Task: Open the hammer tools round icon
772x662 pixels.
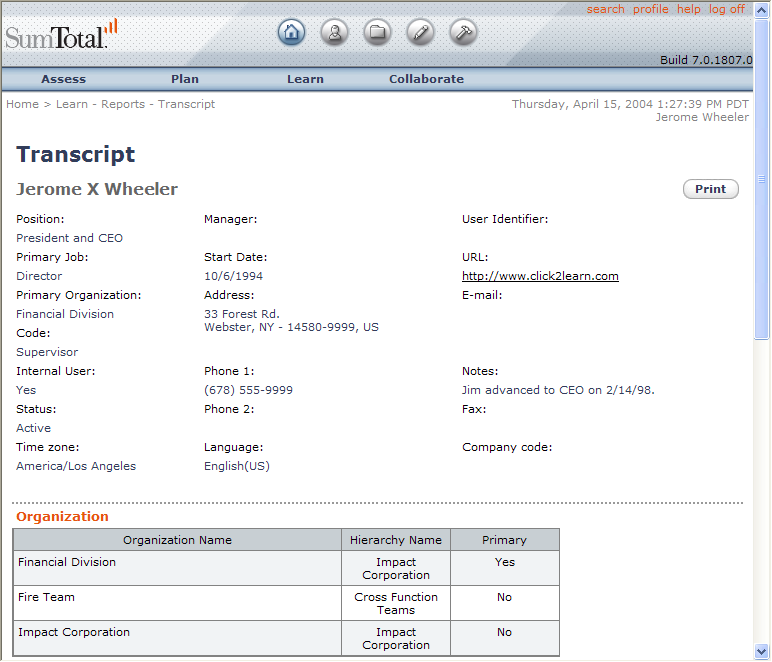Action: [463, 32]
